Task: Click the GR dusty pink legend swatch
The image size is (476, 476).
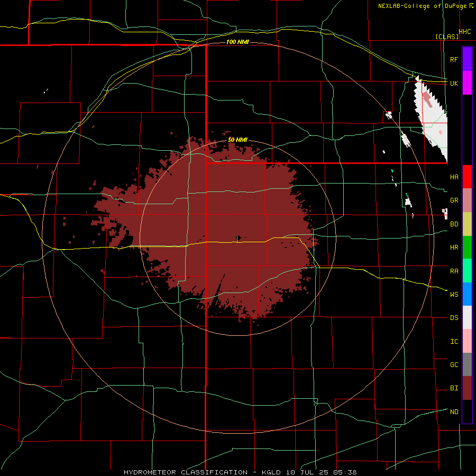Action: click(x=467, y=200)
